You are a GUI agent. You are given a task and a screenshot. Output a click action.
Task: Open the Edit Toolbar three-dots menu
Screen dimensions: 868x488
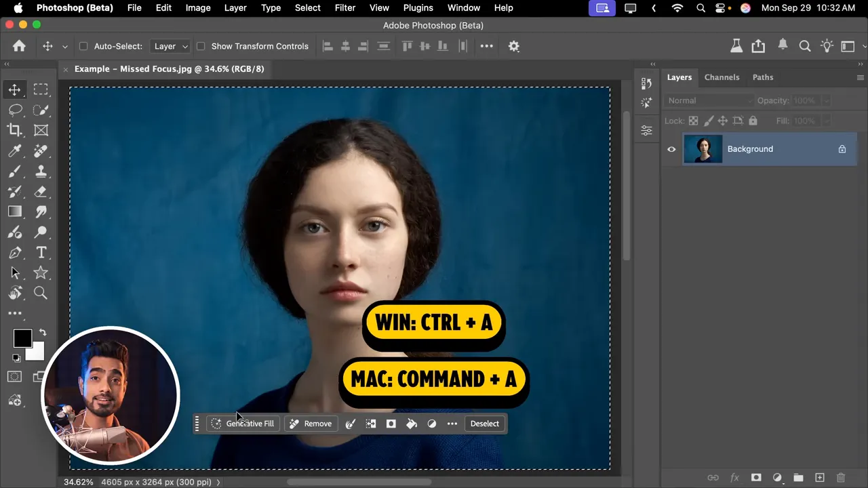[14, 314]
